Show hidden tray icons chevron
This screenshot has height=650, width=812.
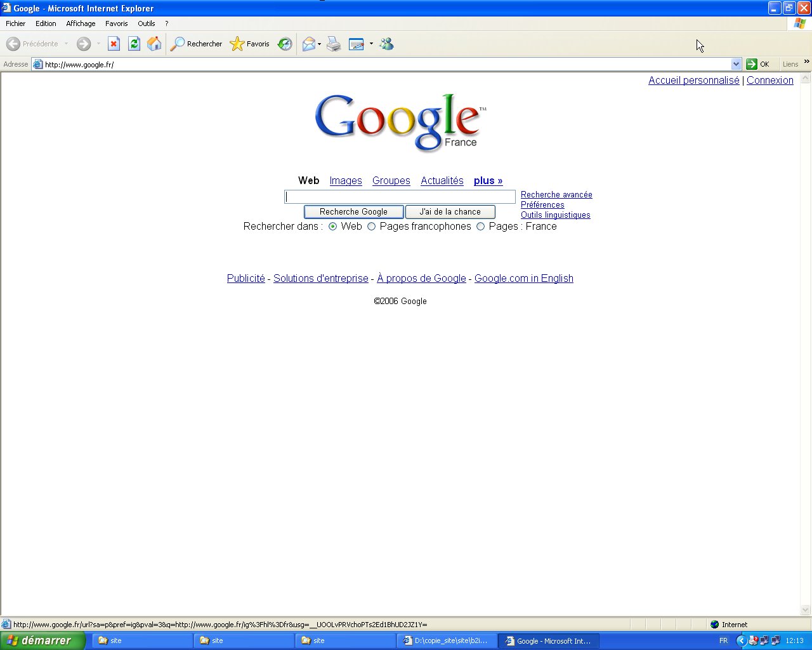pyautogui.click(x=741, y=640)
